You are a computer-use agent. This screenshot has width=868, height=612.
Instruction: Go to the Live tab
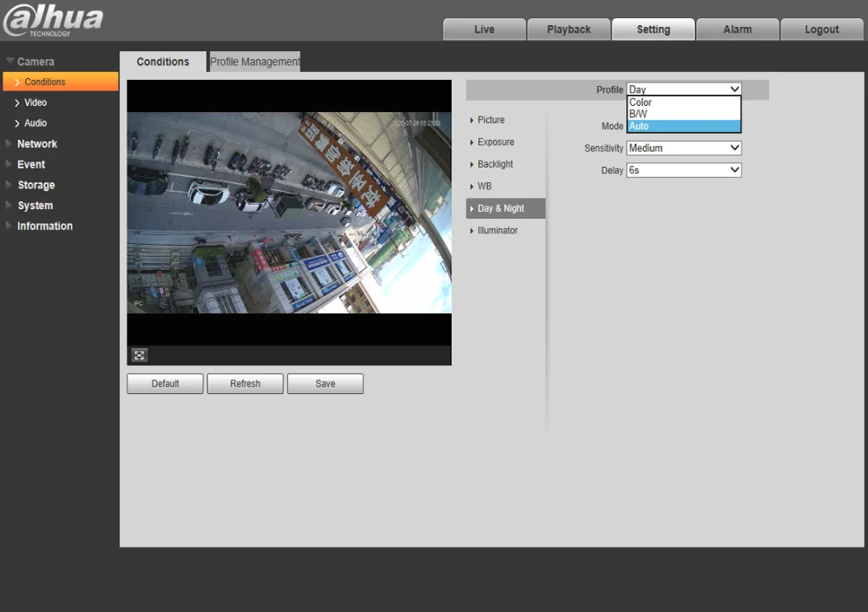click(484, 30)
